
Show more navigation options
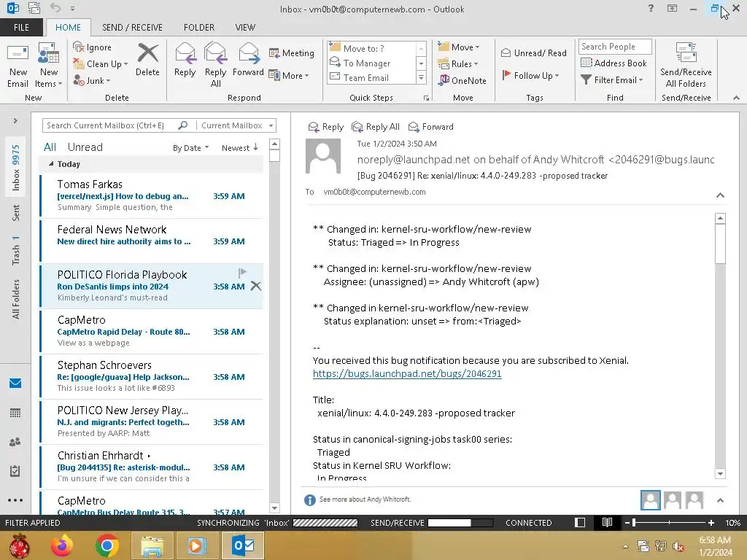coord(15,500)
